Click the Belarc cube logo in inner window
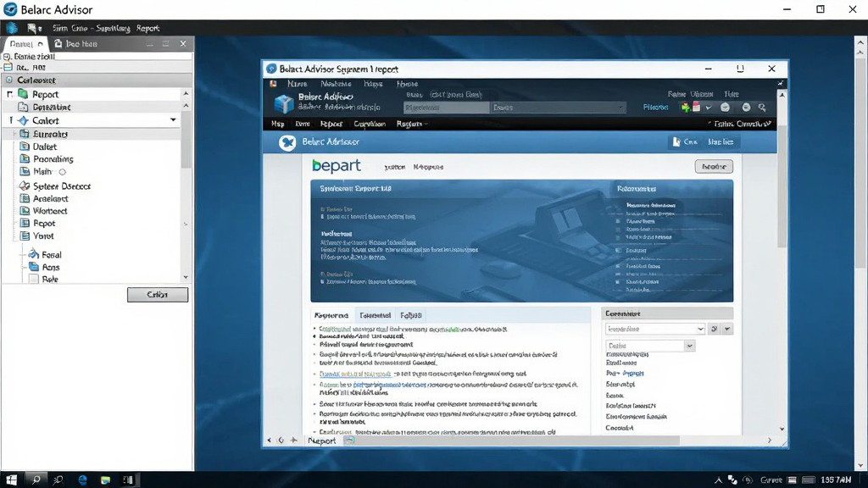Viewport: 868px width, 488px height. click(x=283, y=103)
